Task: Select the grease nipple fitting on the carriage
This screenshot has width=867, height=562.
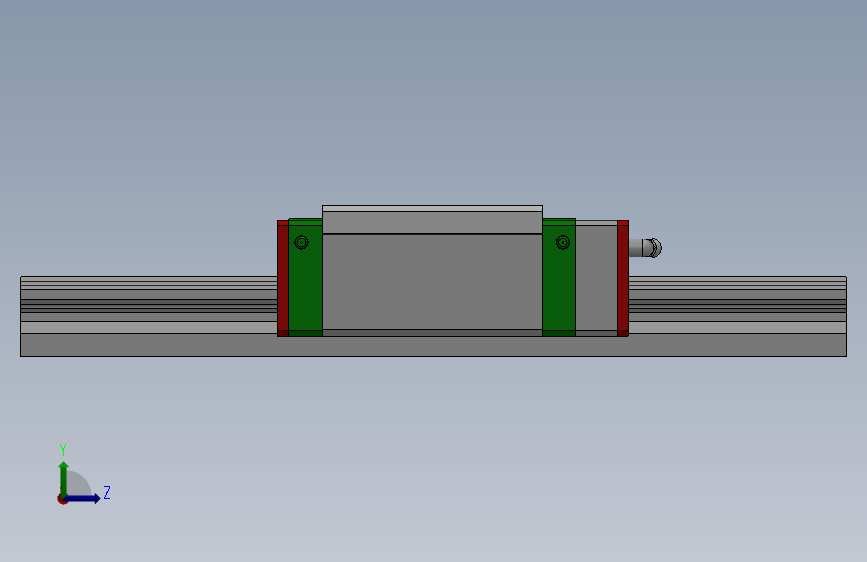Action: [x=645, y=248]
